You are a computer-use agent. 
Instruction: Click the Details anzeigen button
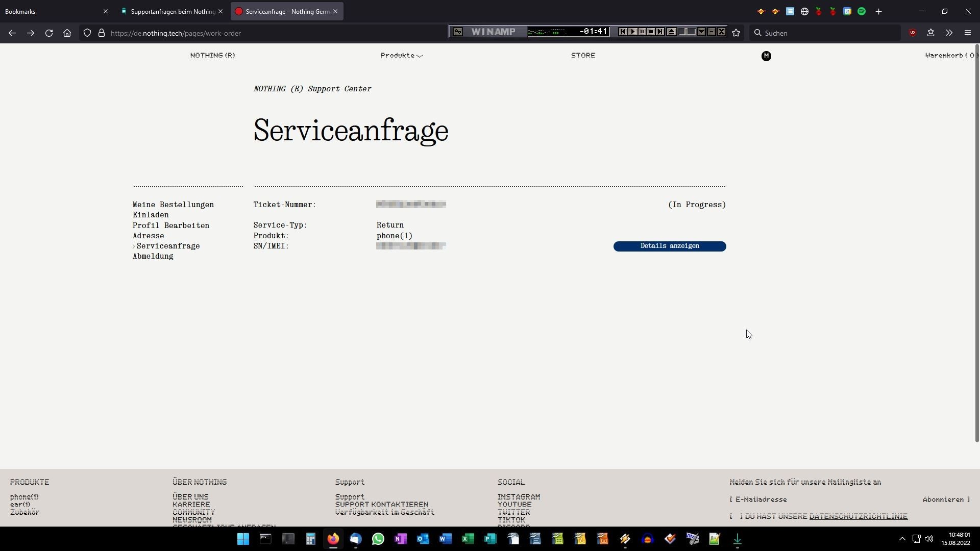tap(669, 246)
